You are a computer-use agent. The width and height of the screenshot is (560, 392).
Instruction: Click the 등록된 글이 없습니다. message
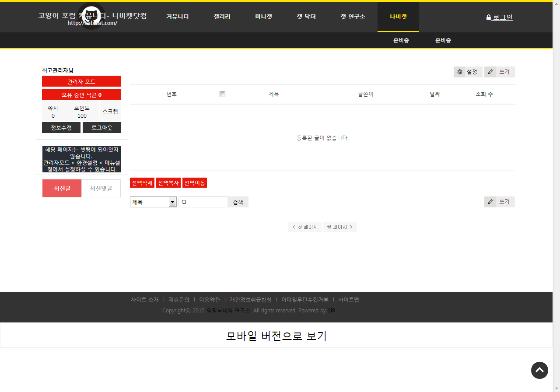click(x=322, y=138)
